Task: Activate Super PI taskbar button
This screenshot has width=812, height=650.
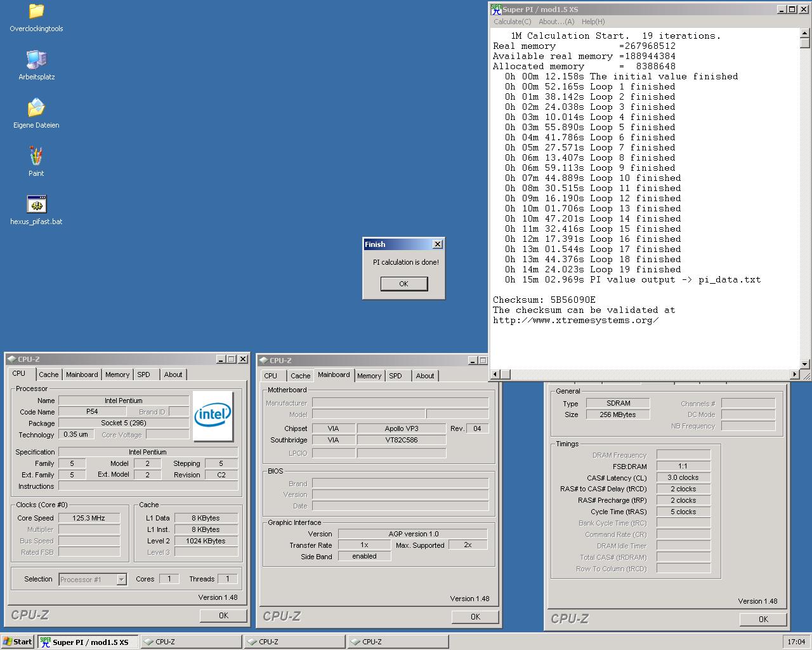Action: click(88, 642)
